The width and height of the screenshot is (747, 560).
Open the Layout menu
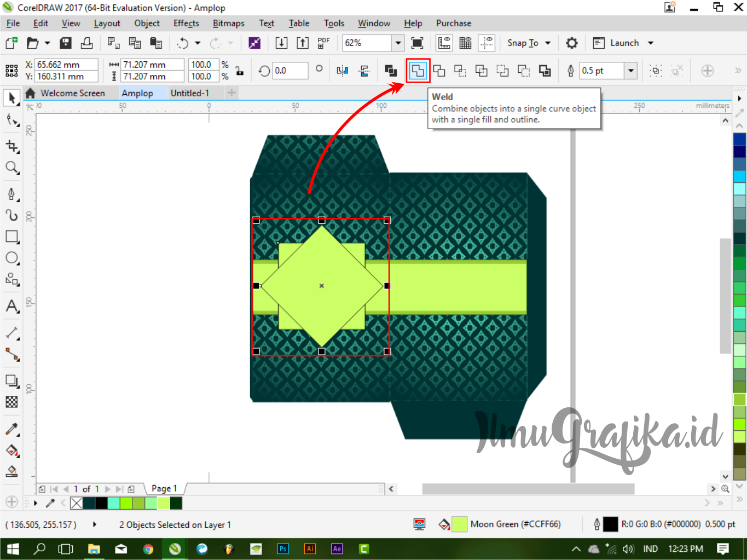(107, 23)
